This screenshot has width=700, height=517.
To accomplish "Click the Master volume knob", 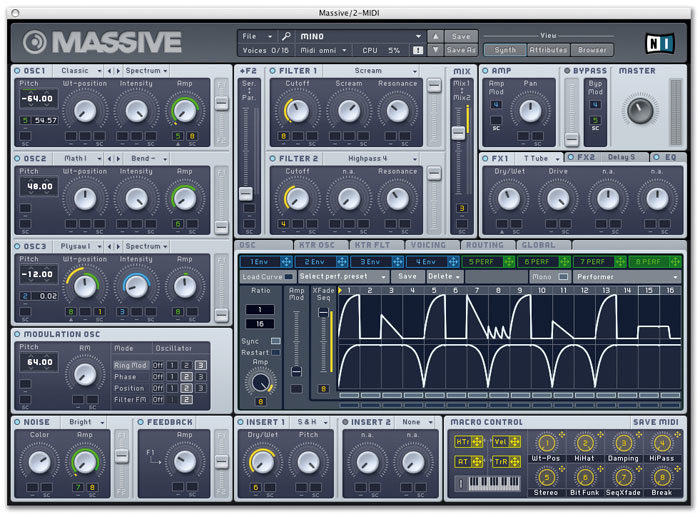I will pos(640,111).
